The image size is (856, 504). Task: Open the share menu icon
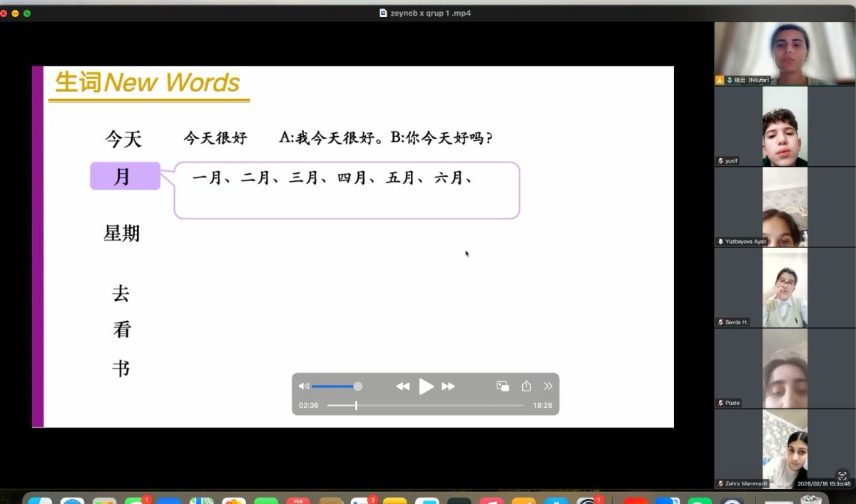point(526,386)
